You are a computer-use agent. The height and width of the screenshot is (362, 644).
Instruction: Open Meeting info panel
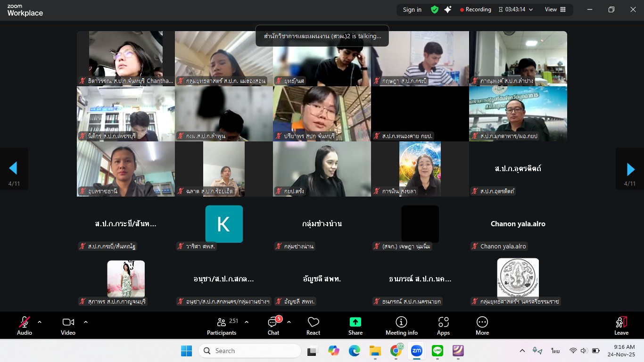coord(401,326)
